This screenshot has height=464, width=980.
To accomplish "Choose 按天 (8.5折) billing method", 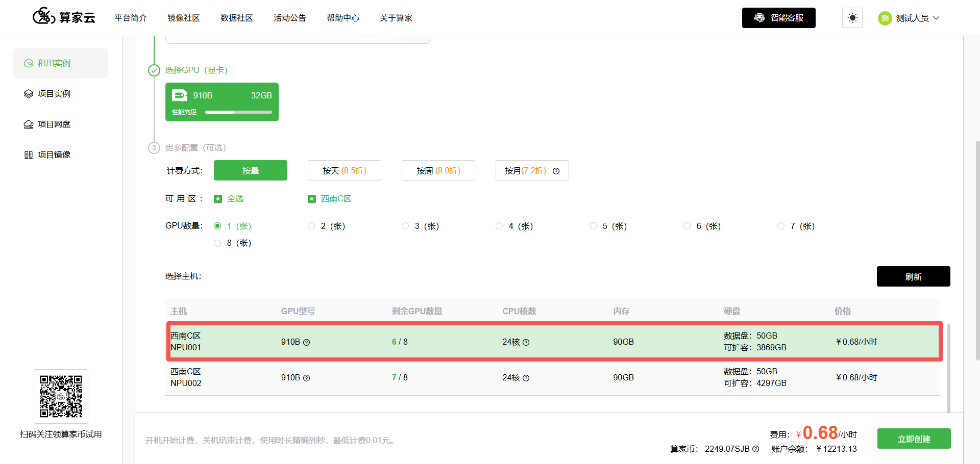I will click(345, 170).
